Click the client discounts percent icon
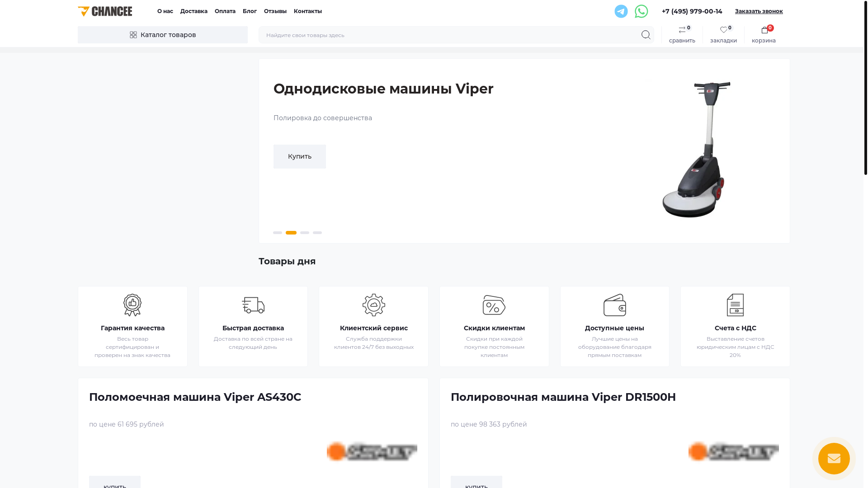Image resolution: width=868 pixels, height=488 pixels. coord(494,305)
